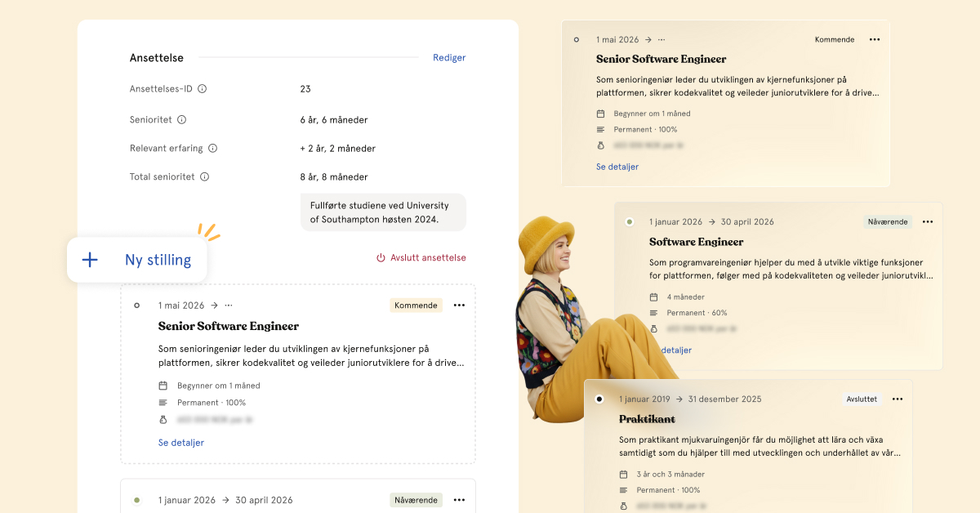Open three-dot menu on the Praktikant card
The width and height of the screenshot is (980, 513).
tap(898, 399)
